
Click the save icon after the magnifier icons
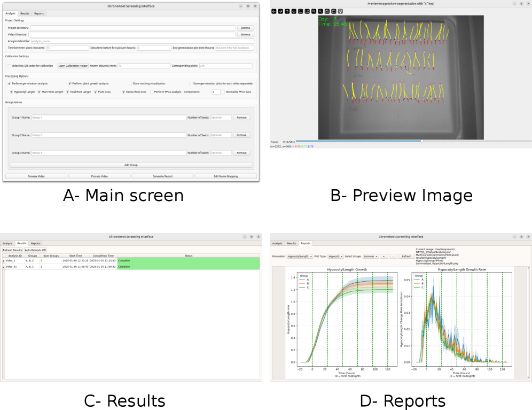327,11
